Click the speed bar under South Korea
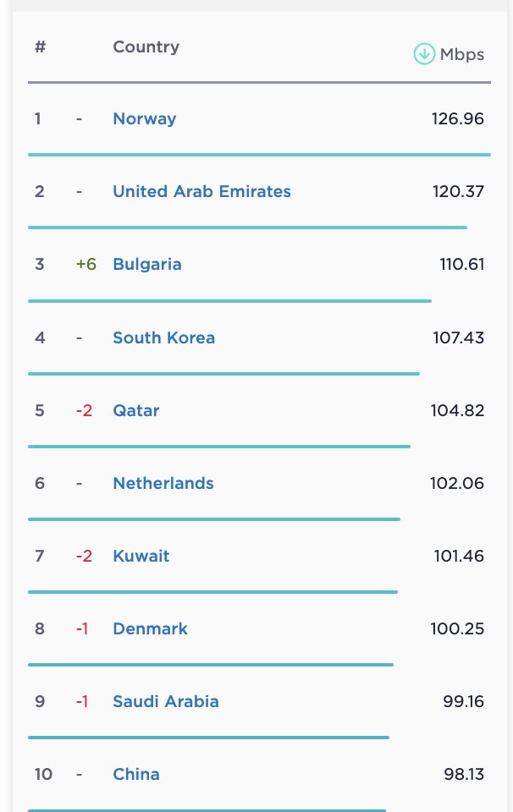 (223, 373)
